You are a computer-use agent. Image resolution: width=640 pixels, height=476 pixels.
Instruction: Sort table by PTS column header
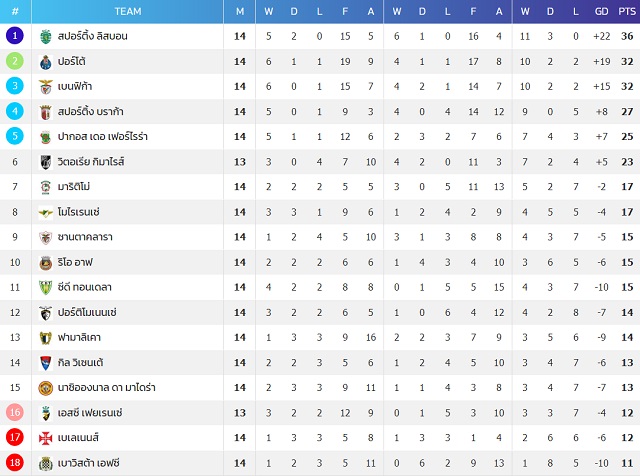point(627,11)
